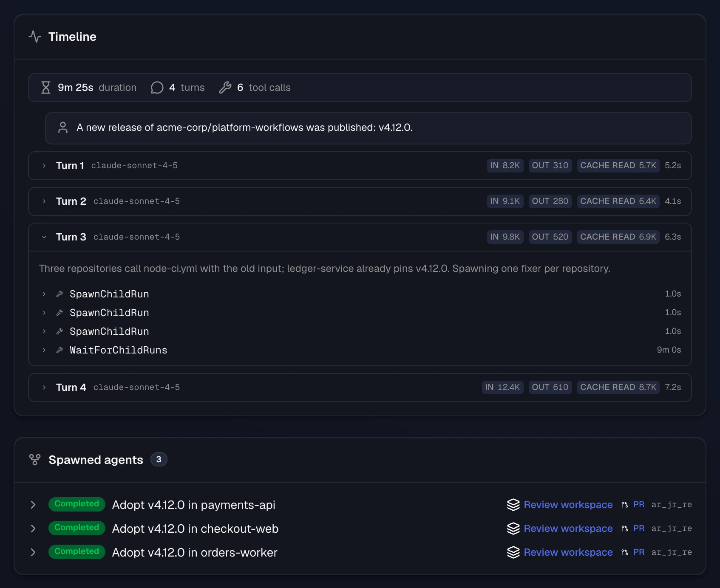
Task: Click the IN 9.1K badge on Turn 2
Action: tap(505, 201)
